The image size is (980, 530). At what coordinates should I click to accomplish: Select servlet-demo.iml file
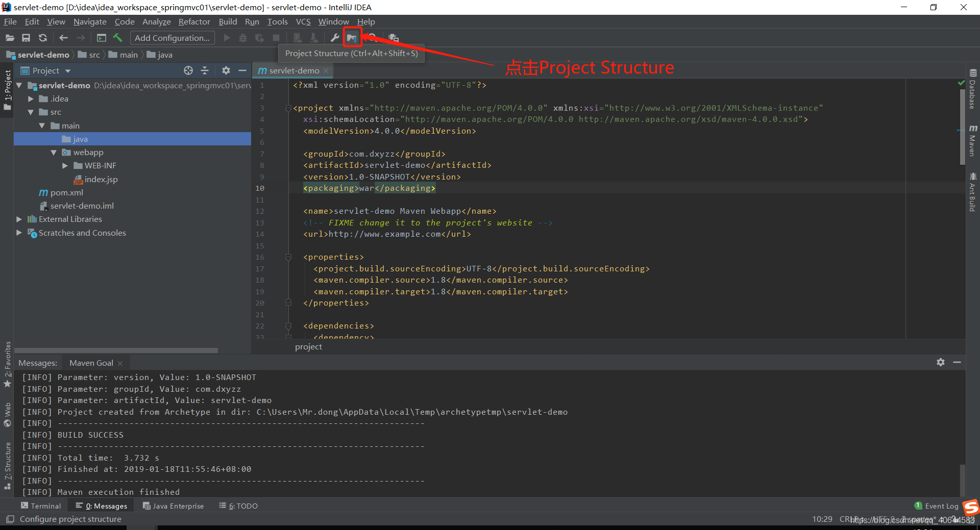click(77, 206)
